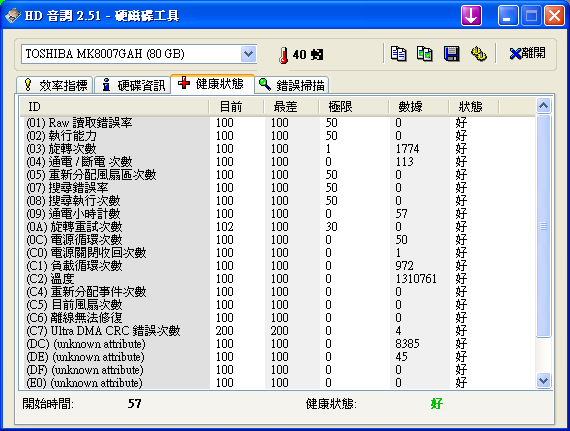Screen dimensions: 570x431
Task: Select the (C2) 溫度 row
Action: 277,279
